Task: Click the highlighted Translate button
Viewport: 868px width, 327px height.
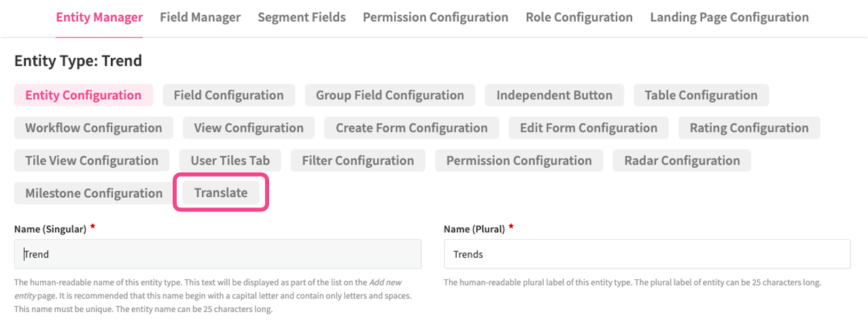Action: click(x=221, y=193)
